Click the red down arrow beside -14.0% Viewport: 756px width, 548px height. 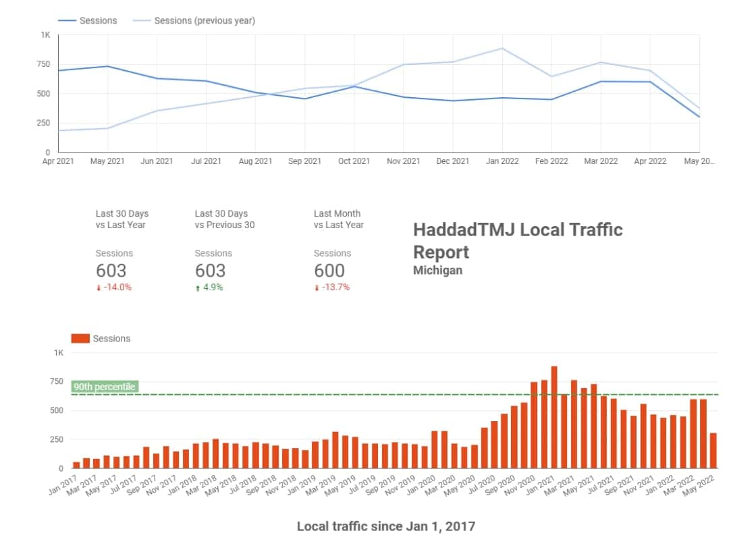point(99,287)
